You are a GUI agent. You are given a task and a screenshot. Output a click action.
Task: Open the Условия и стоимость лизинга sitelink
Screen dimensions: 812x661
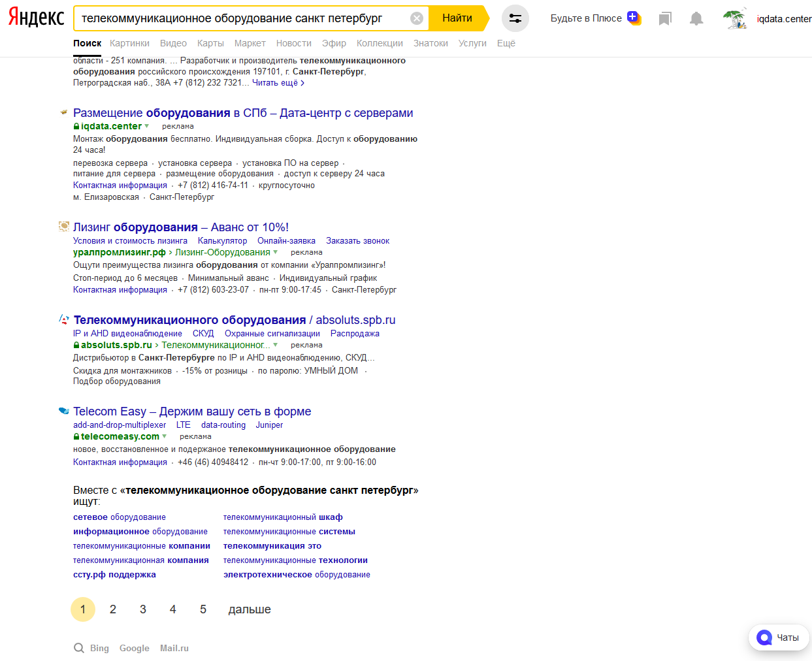coord(130,241)
